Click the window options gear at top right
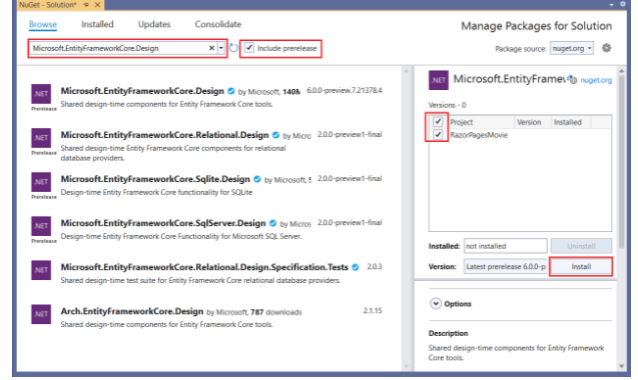 pyautogui.click(x=623, y=4)
